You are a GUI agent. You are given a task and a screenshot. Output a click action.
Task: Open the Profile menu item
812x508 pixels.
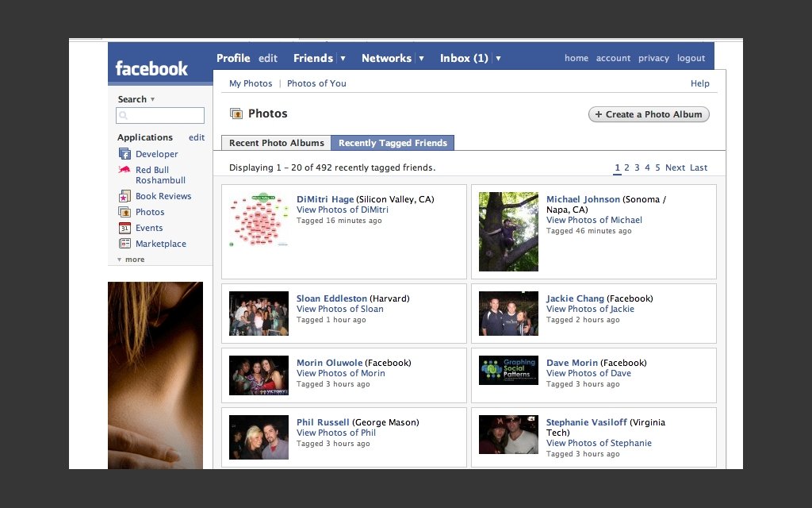pyautogui.click(x=233, y=58)
